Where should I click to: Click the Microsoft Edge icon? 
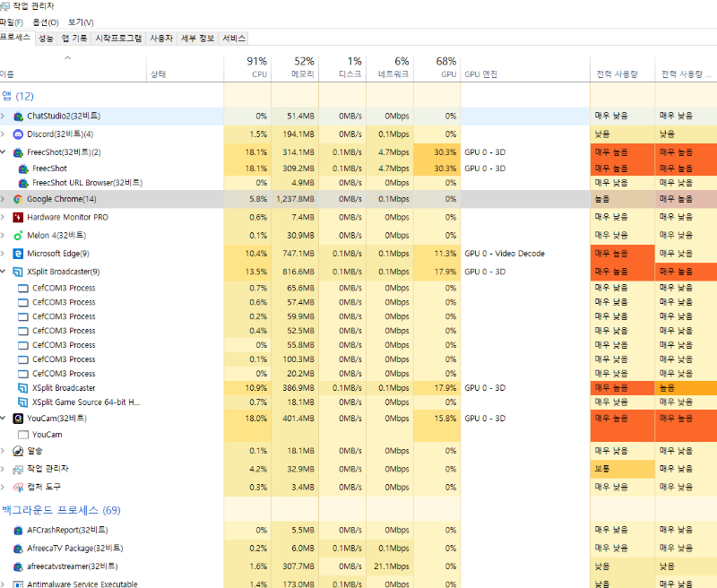(18, 254)
